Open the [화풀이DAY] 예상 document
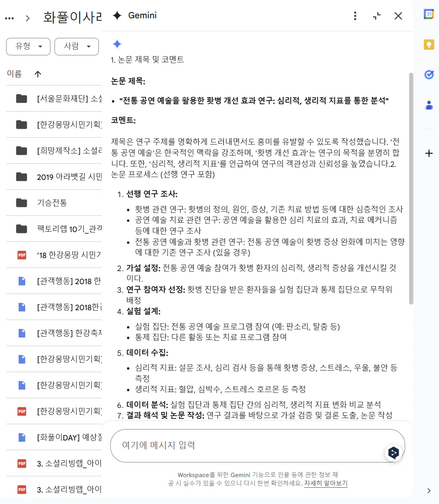 pos(54,437)
